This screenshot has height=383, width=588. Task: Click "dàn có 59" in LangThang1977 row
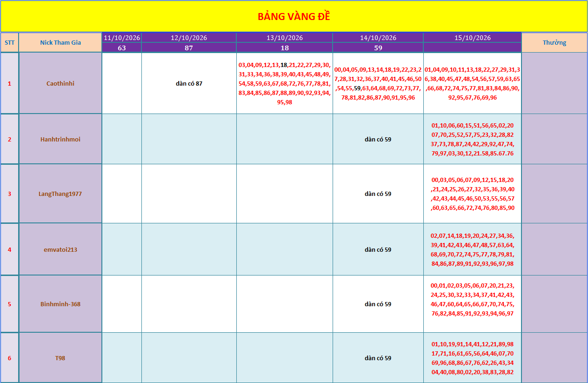pyautogui.click(x=378, y=194)
